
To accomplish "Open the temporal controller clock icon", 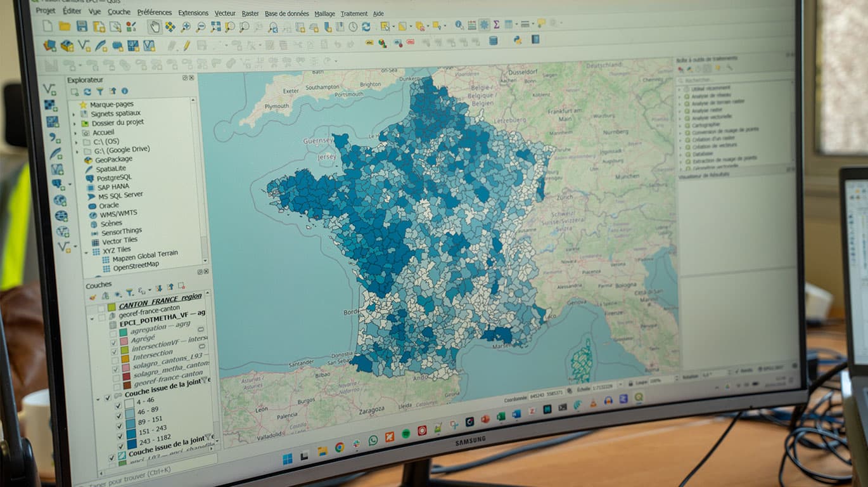I will [x=353, y=27].
